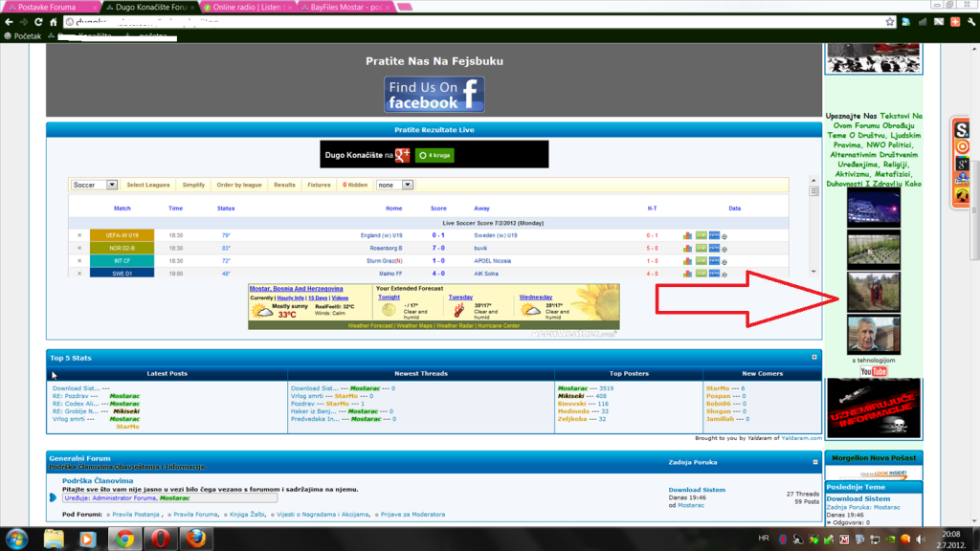The height and width of the screenshot is (551, 980).
Task: Open Chrome from the Windows taskbar
Action: point(124,539)
